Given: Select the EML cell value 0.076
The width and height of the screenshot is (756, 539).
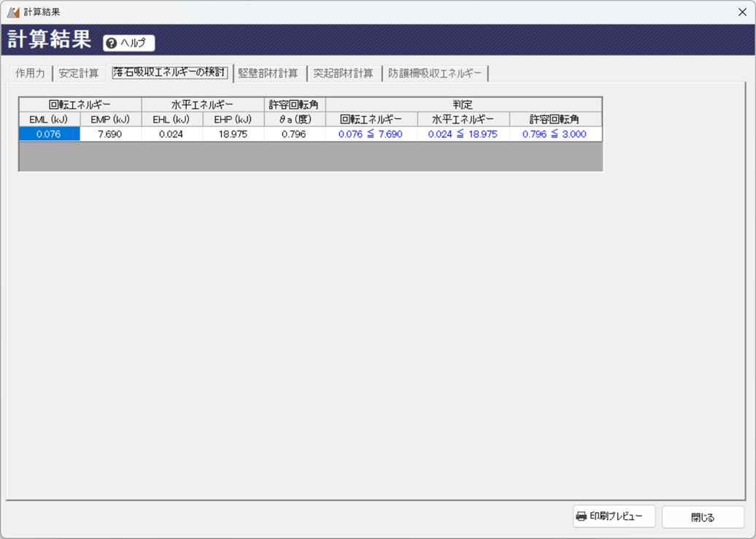Looking at the screenshot, I should click(49, 134).
